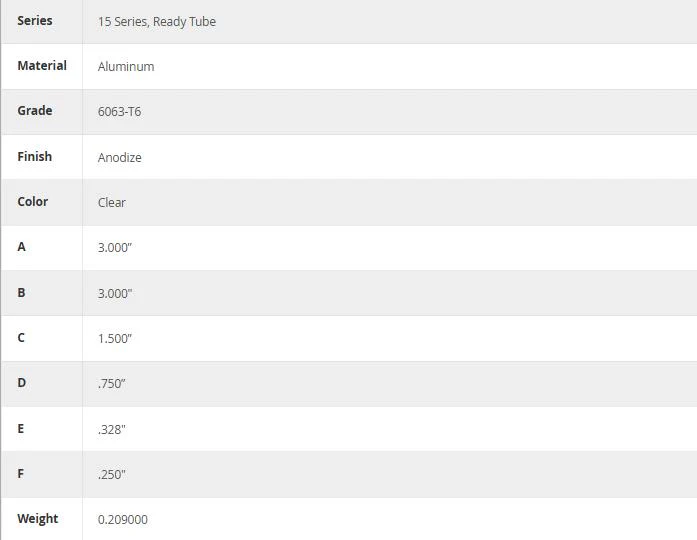Select the Anodize finish value
697x540 pixels.
(120, 157)
